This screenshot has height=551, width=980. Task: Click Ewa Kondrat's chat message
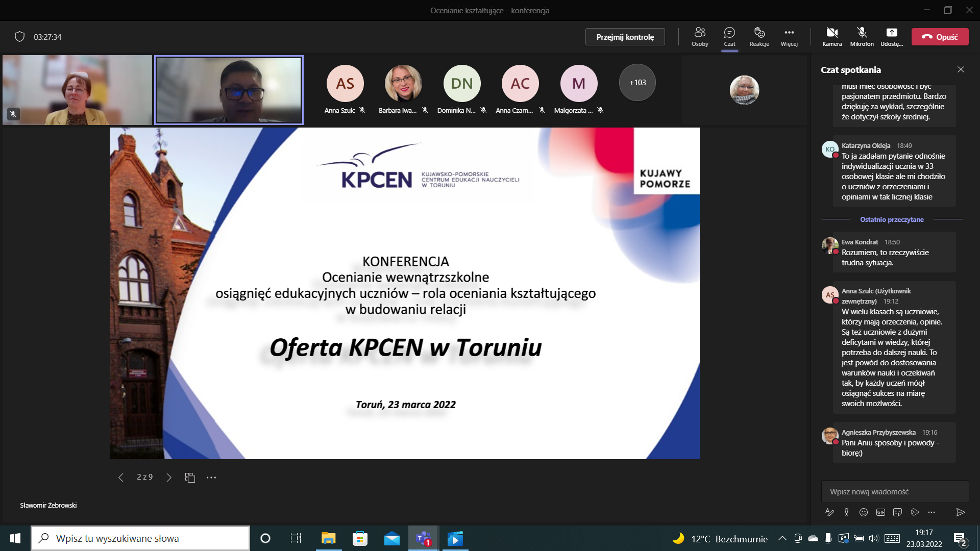(894, 252)
